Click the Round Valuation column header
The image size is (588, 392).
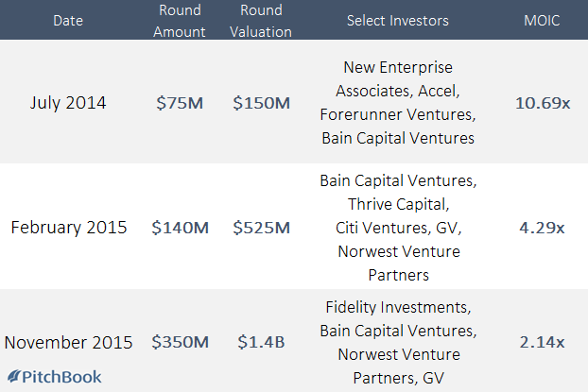261,21
